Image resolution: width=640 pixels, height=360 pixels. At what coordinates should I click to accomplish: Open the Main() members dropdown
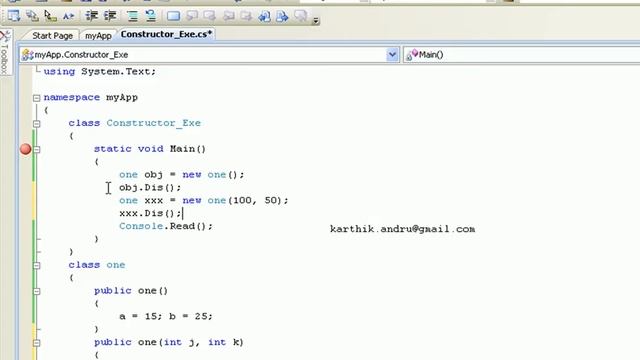click(522, 55)
